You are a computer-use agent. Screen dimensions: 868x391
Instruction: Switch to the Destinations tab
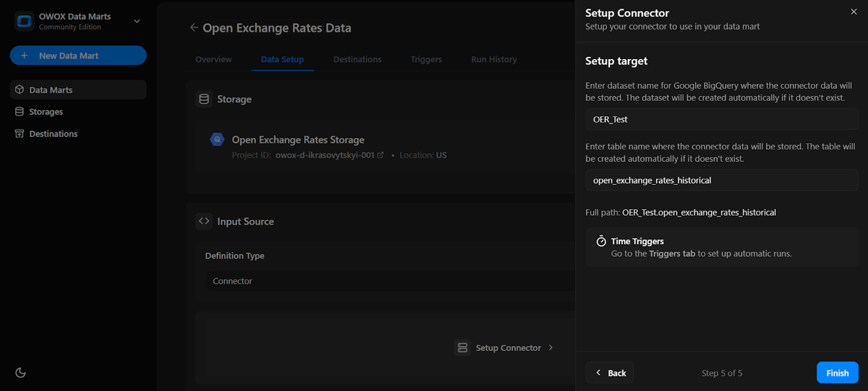[x=357, y=59]
